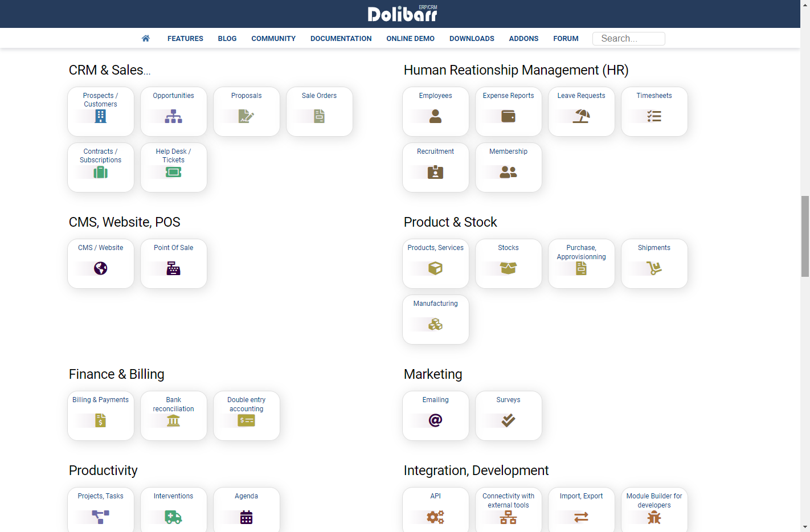Click the Agenda calendar icon
The height and width of the screenshot is (532, 810).
pos(247,517)
